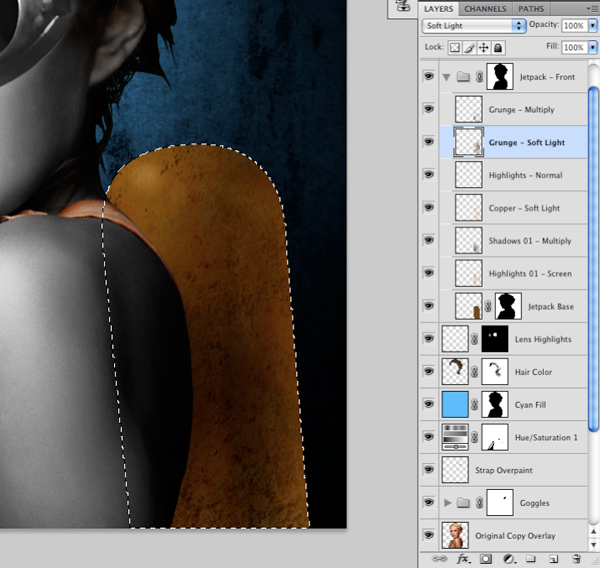Image resolution: width=600 pixels, height=568 pixels.
Task: Toggle visibility of Hair Color layer
Action: (429, 371)
